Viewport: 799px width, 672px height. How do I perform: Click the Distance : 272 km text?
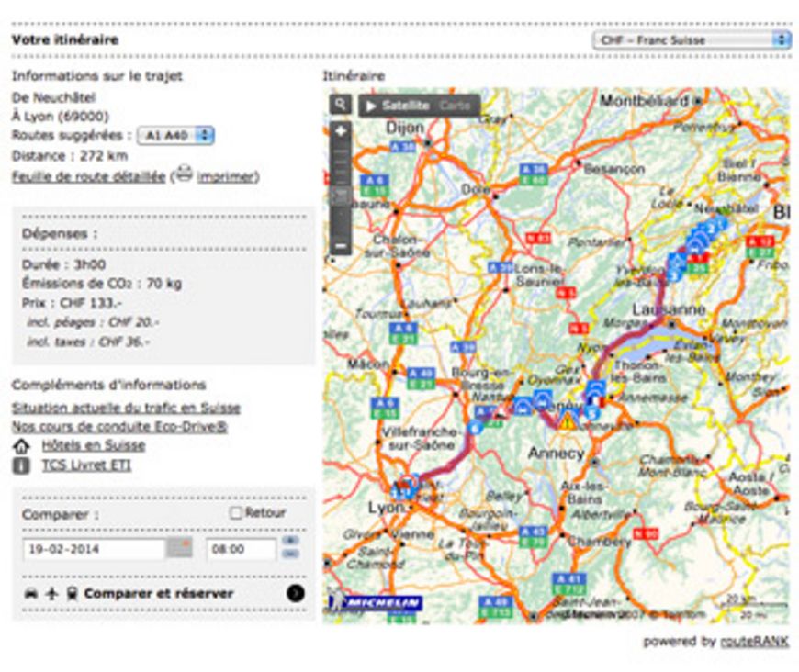pyautogui.click(x=70, y=156)
